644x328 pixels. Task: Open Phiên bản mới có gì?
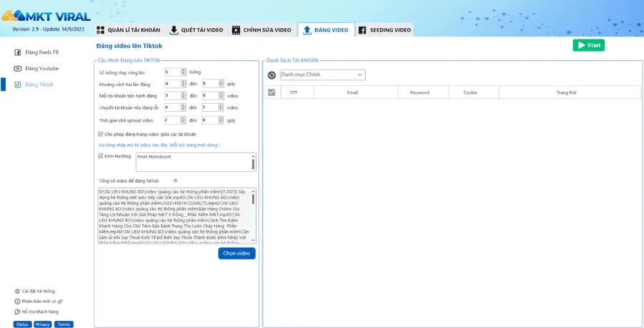[43, 302]
